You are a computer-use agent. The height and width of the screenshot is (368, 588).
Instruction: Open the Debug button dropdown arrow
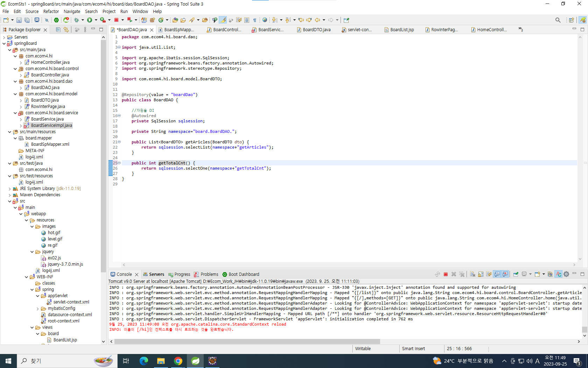tap(83, 20)
